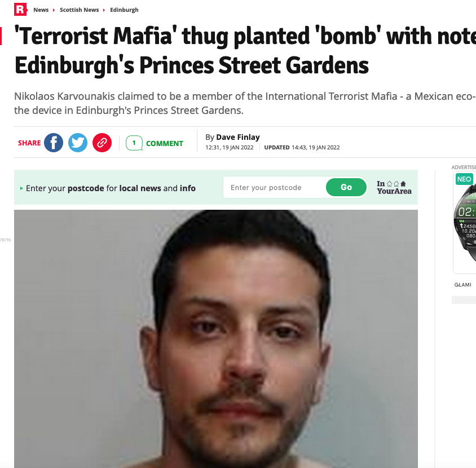This screenshot has width=476, height=468.
Task: Open the News breadcrumb link
Action: click(41, 10)
